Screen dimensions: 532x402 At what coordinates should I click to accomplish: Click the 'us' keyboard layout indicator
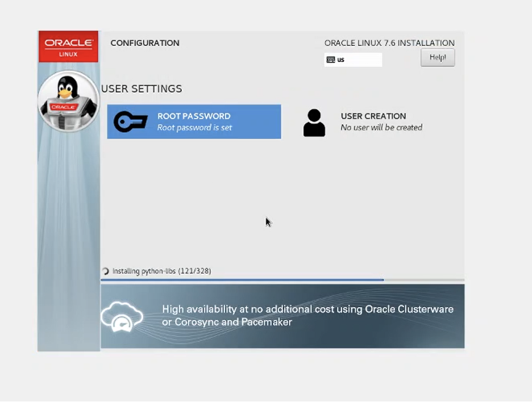[x=341, y=60]
